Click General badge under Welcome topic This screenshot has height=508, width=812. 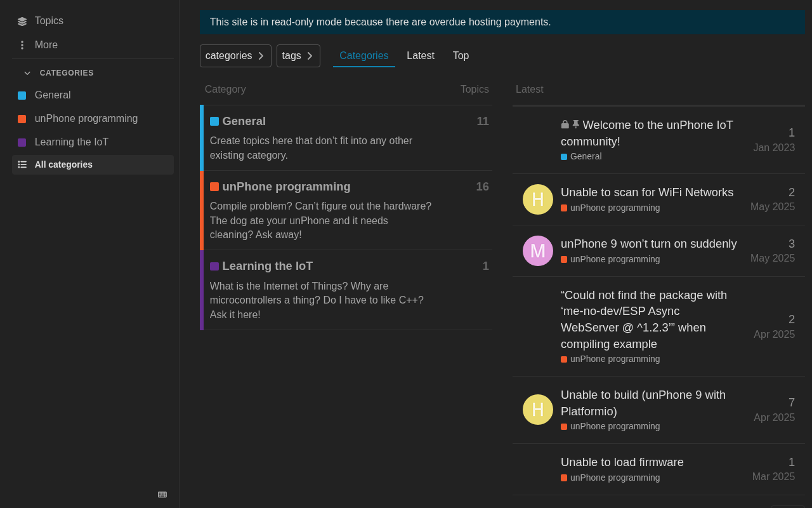581,156
